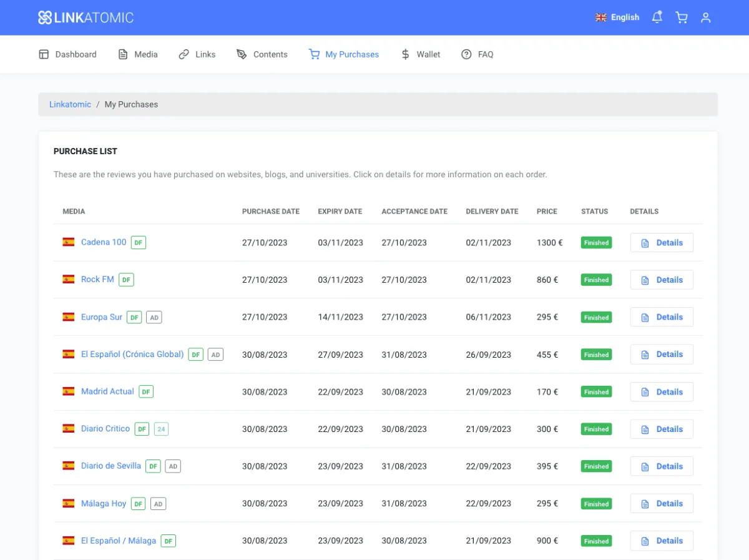Switch to the Links section
The image size is (749, 560).
coord(197,54)
